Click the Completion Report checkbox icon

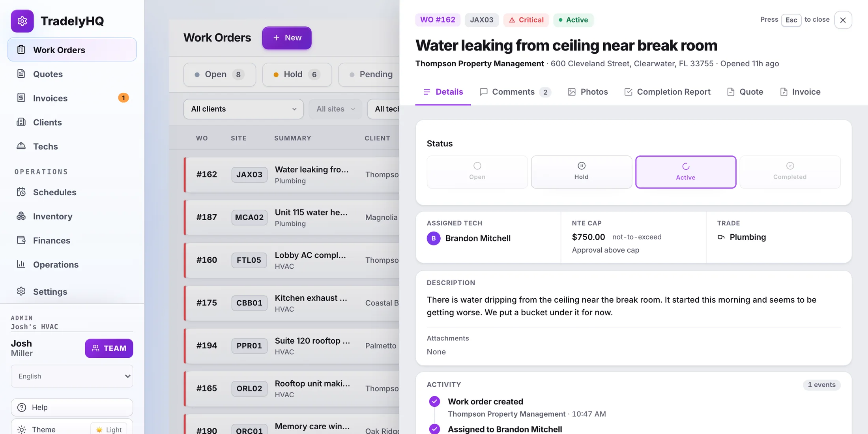629,92
